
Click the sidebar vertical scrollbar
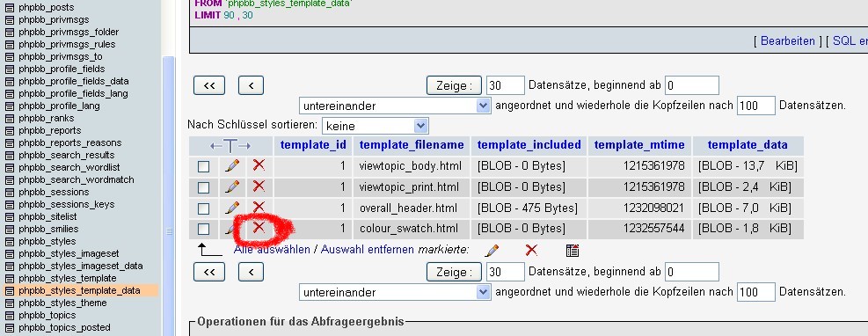[168, 194]
